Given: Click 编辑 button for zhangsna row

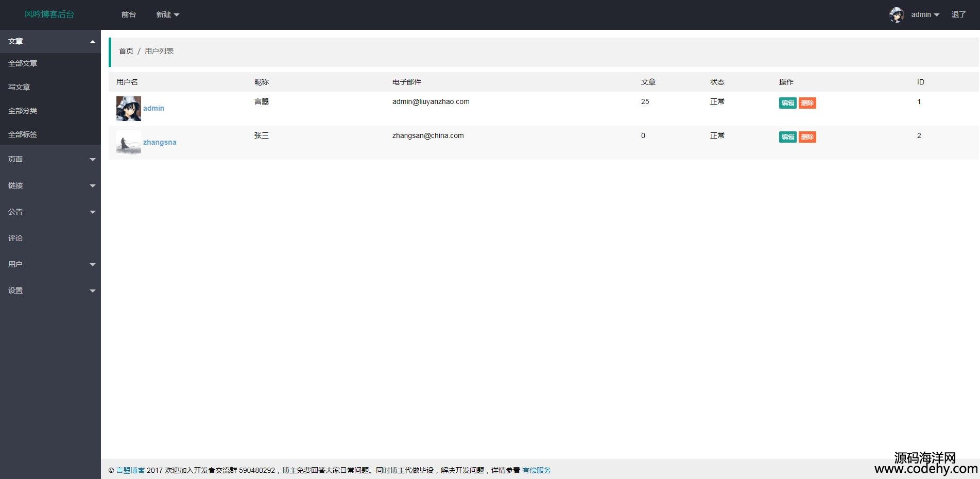Looking at the screenshot, I should [788, 137].
